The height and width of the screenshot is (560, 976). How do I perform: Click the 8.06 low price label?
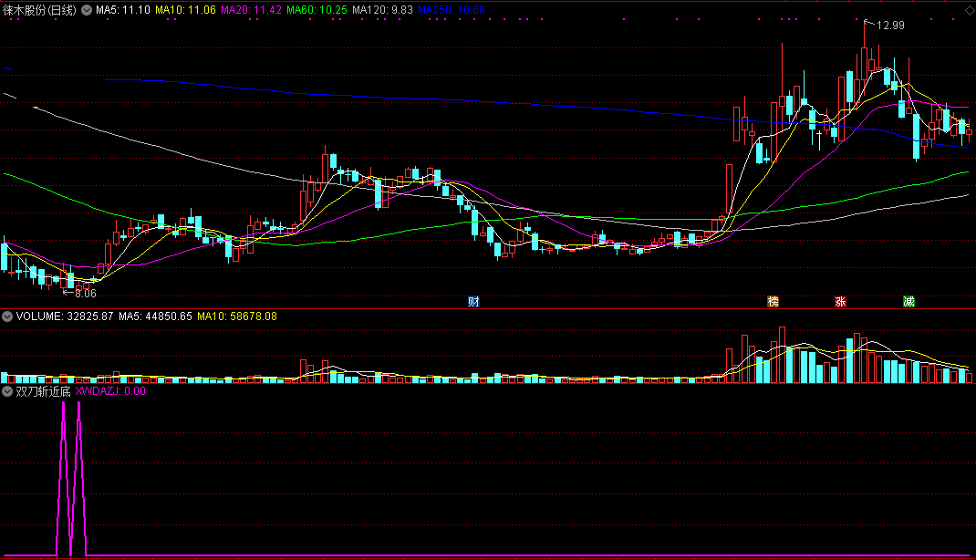[86, 293]
